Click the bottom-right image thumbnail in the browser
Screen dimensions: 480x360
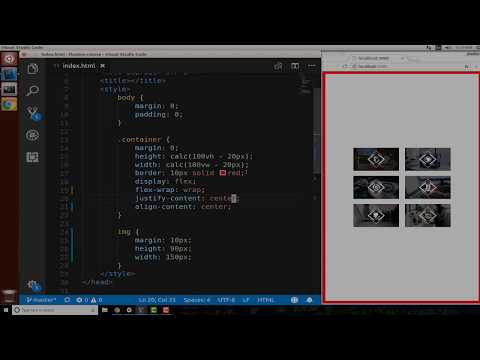428,216
